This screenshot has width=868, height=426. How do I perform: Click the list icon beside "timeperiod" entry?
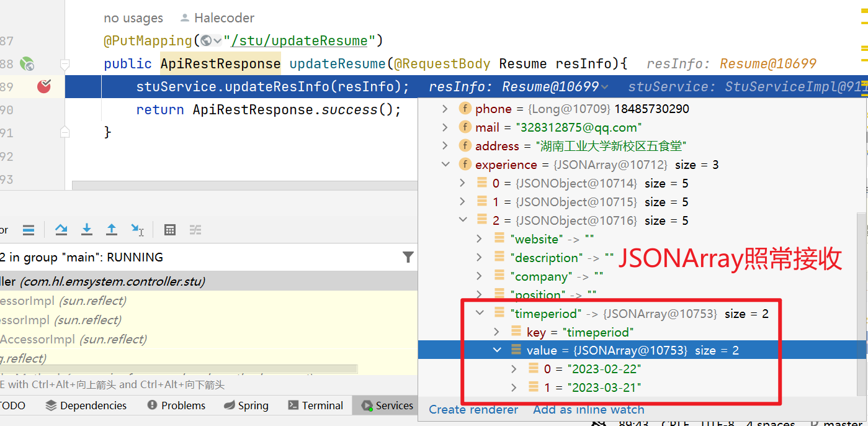[499, 313]
